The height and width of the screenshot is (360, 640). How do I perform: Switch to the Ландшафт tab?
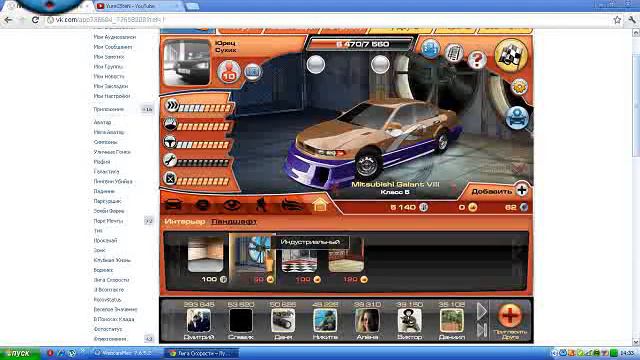click(233, 221)
